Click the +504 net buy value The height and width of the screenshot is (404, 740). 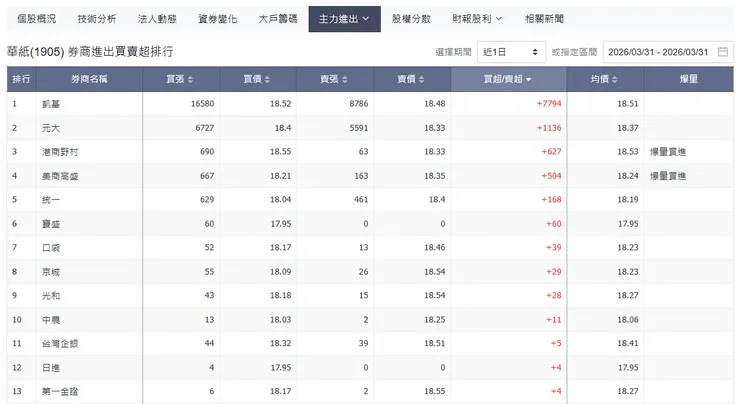click(x=551, y=176)
